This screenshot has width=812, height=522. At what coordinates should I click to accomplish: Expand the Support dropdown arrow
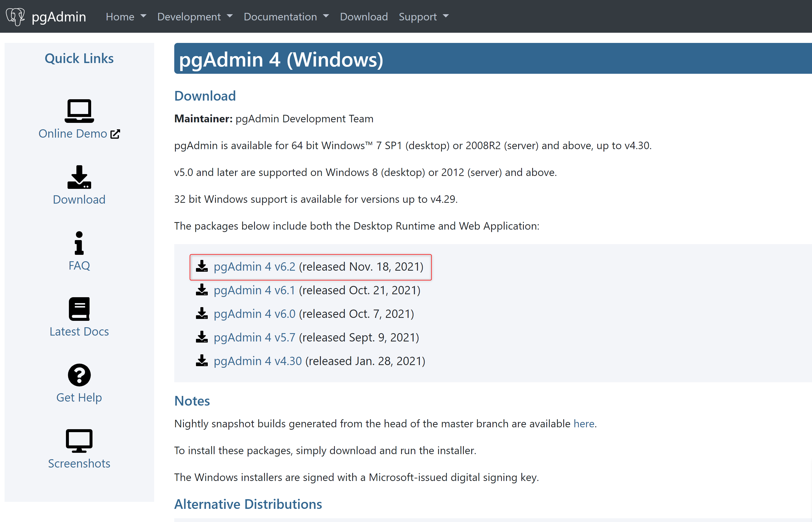[446, 16]
